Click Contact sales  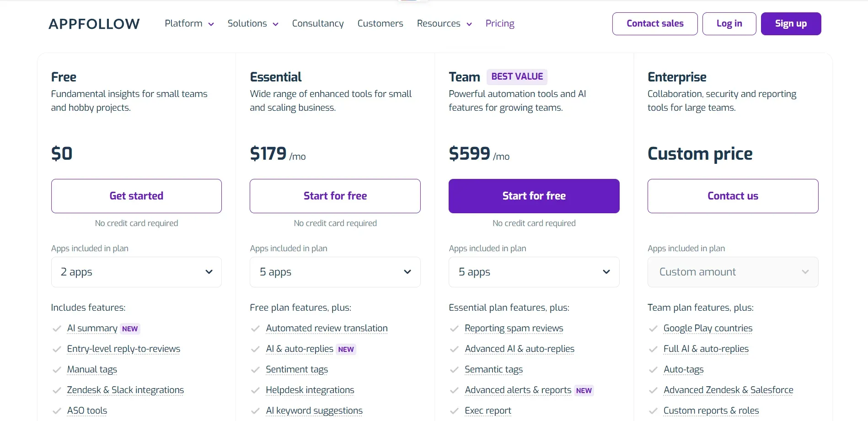pos(654,24)
